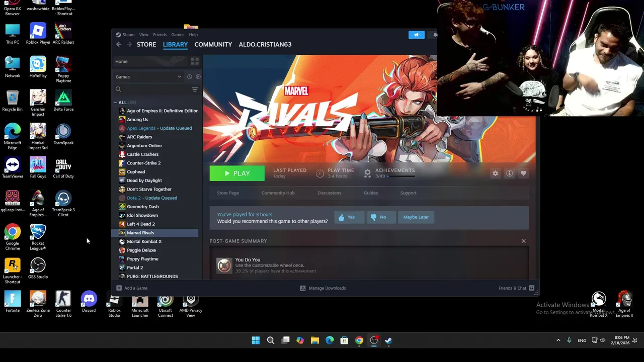
Task: Switch to the STORE tab
Action: pyautogui.click(x=146, y=44)
